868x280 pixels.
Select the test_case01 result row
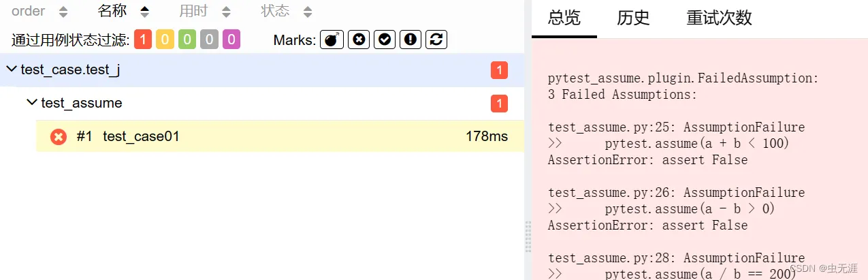pyautogui.click(x=272, y=136)
